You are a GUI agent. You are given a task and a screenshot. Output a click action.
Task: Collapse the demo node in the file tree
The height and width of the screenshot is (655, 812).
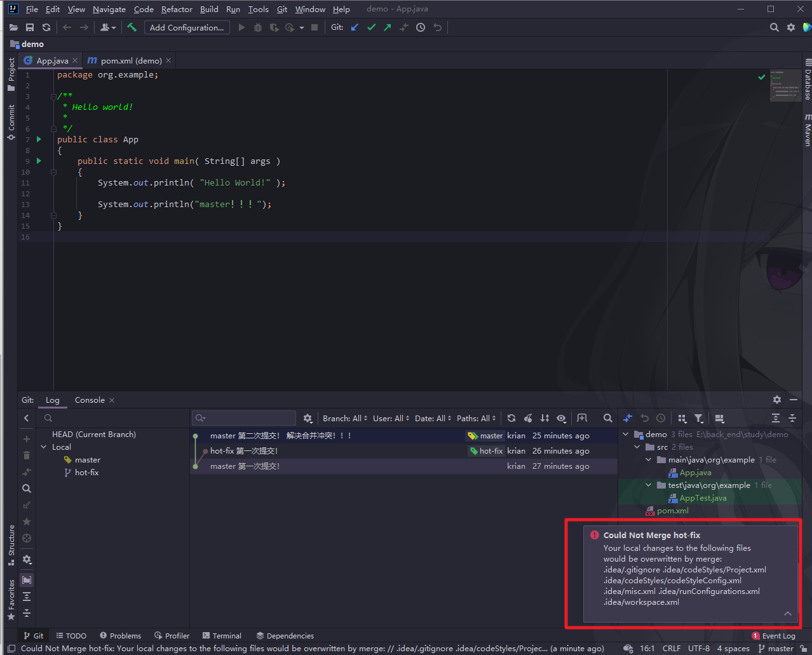pos(625,434)
